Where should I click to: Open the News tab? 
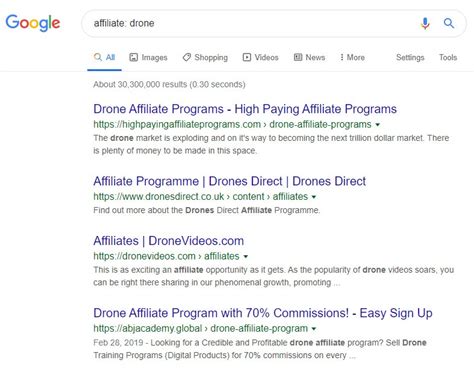pos(309,57)
